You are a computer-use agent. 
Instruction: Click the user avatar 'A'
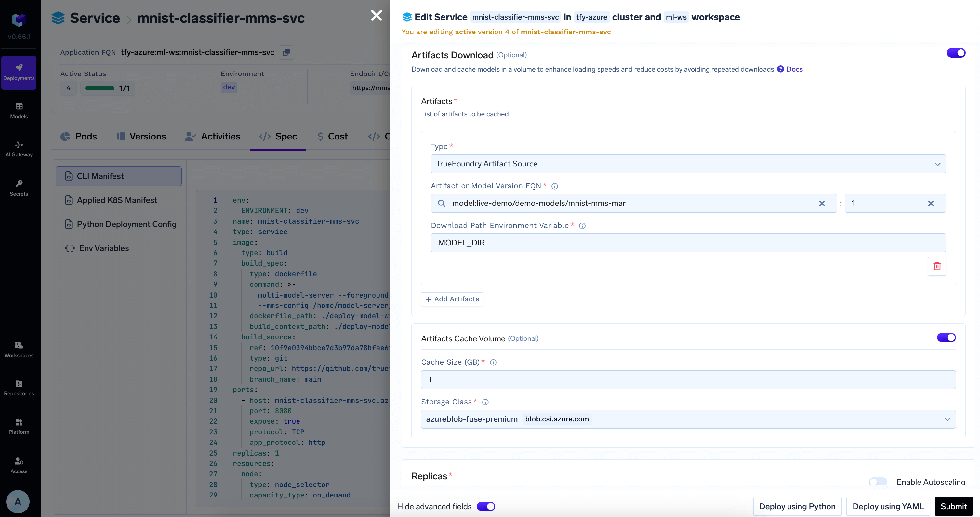pyautogui.click(x=18, y=502)
